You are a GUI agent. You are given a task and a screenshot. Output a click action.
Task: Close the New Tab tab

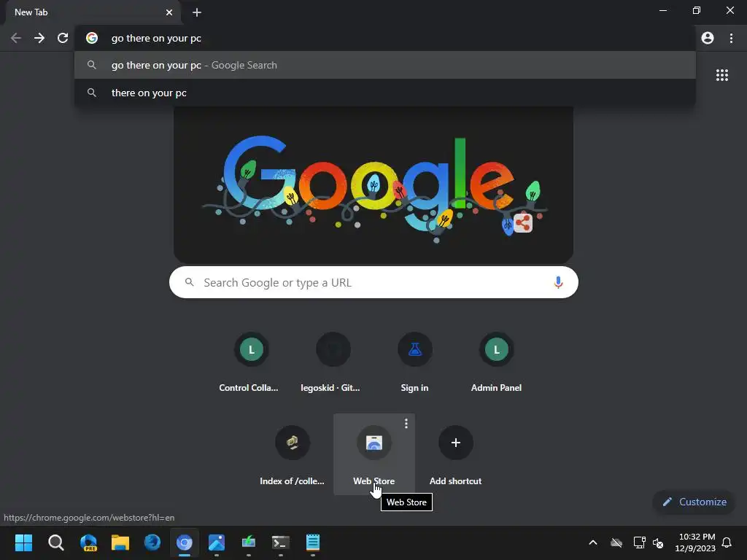click(169, 12)
